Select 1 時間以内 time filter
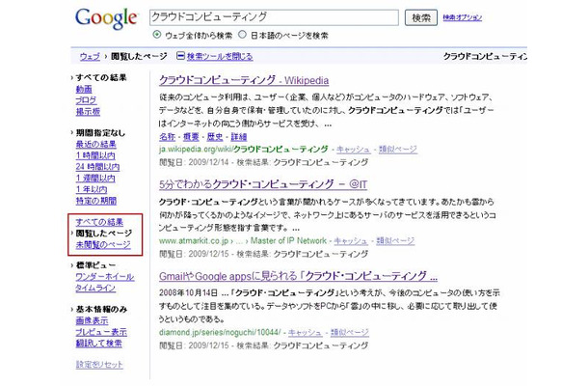The image size is (588, 386). click(95, 155)
